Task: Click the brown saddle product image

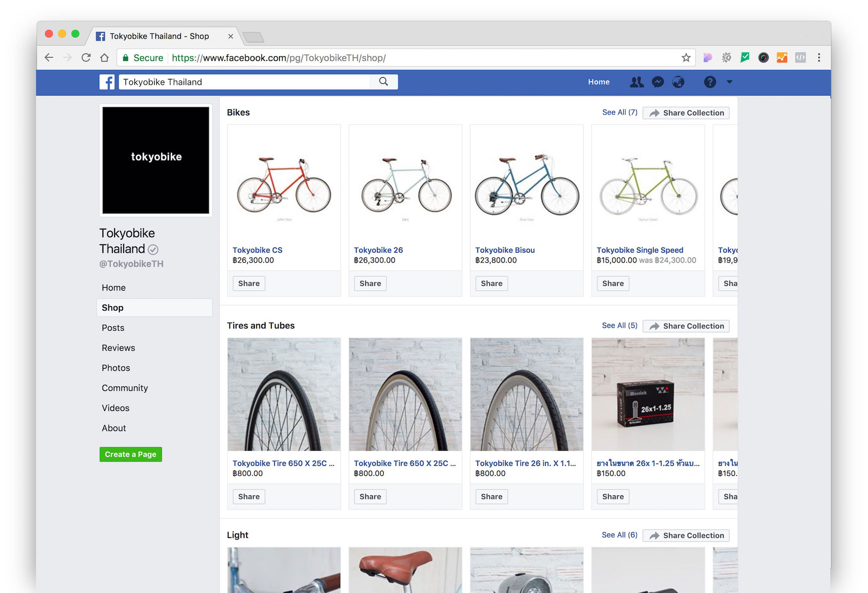Action: pos(405,570)
